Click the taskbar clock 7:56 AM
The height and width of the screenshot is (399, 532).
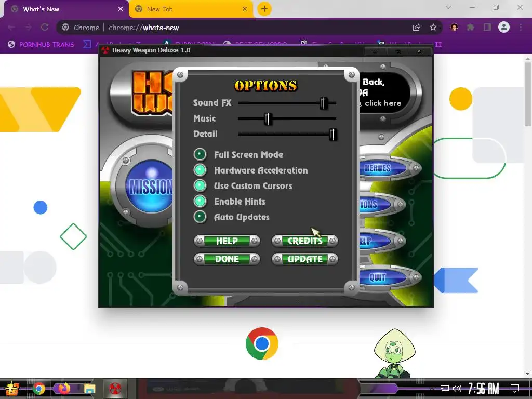tap(484, 389)
